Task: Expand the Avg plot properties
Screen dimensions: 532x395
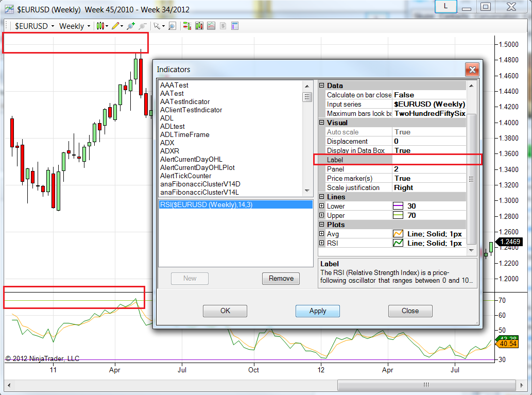Action: (x=322, y=233)
